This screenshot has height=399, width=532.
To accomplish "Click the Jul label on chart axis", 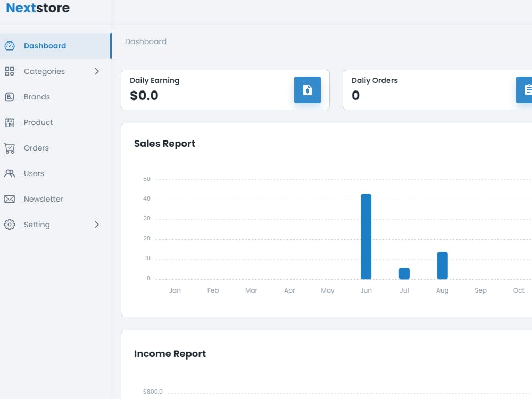I will 404,290.
